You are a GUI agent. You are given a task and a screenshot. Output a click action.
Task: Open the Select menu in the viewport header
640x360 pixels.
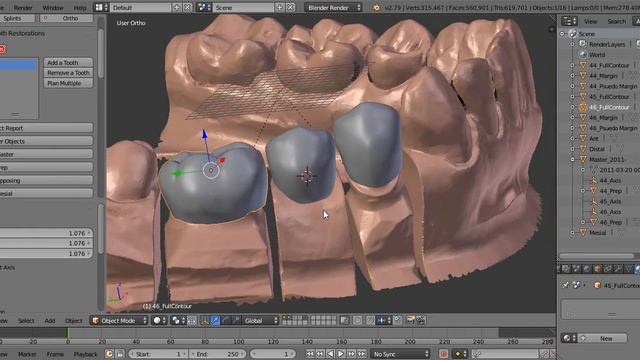[x=26, y=321]
